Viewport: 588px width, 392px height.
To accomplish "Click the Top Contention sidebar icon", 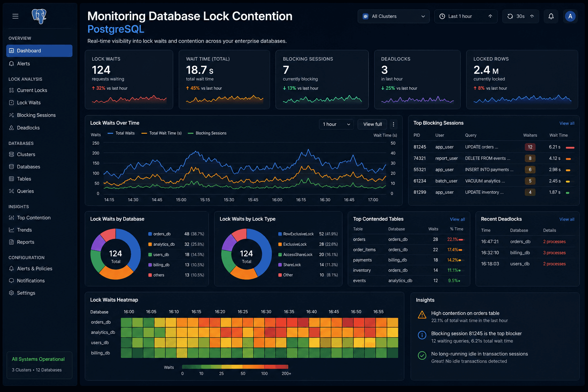I will pyautogui.click(x=11, y=217).
